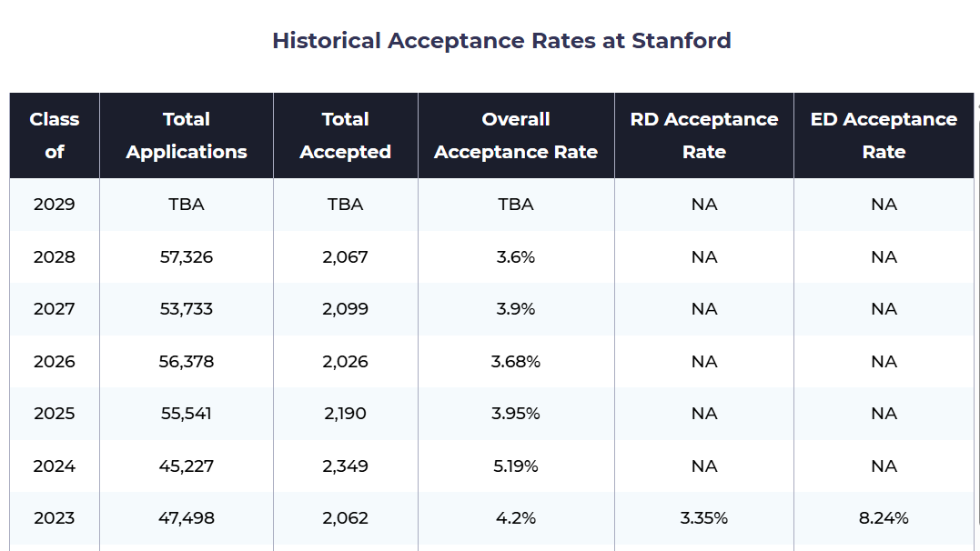Click the 2,062 total accepted cell
The height and width of the screenshot is (551, 980).
point(345,518)
